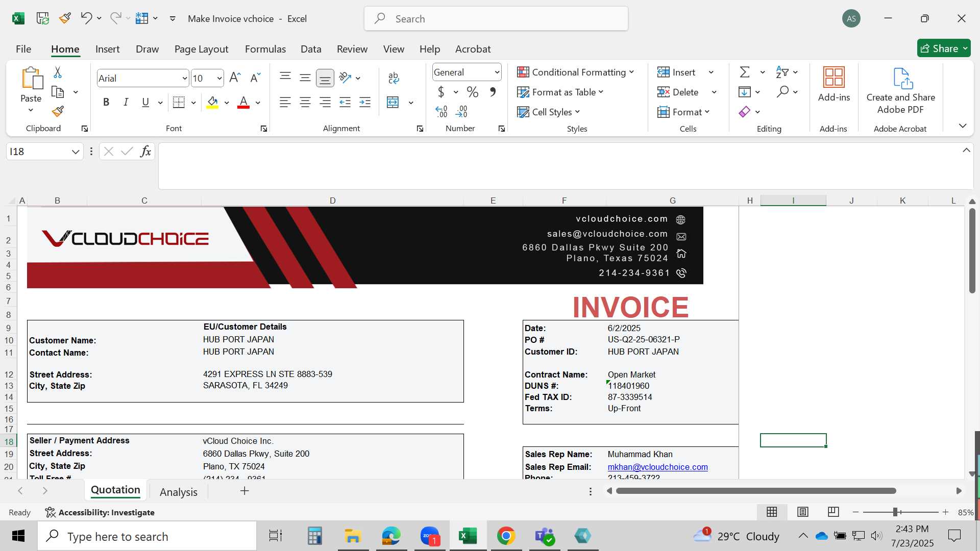980x551 pixels.
Task: Click the Copy icon in Clipboard
Action: (x=58, y=92)
